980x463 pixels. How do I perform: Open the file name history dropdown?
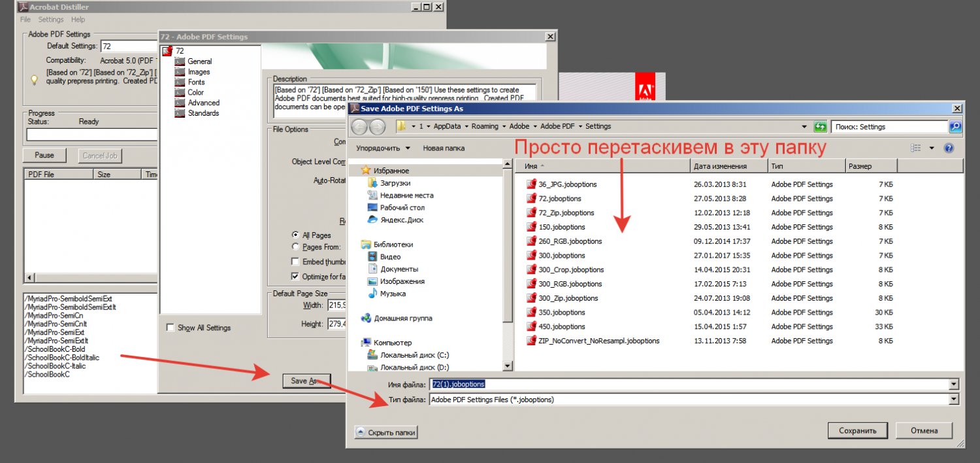pos(954,385)
